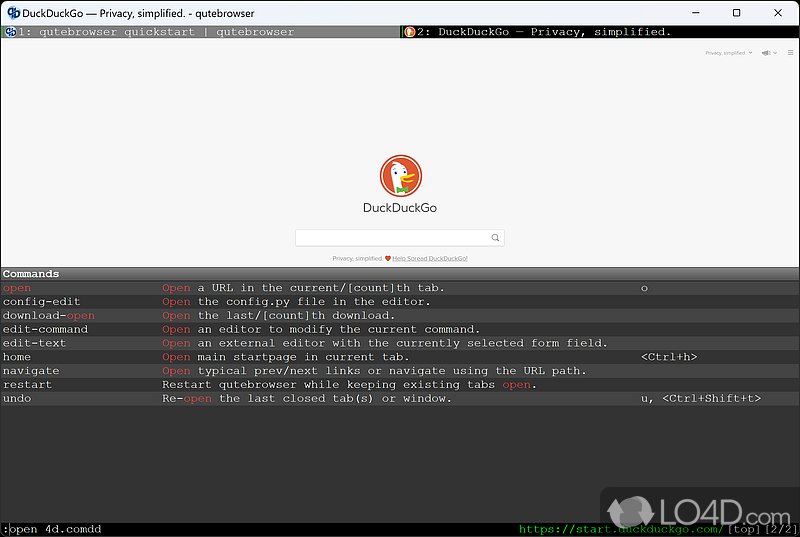Select the 'edit-command' completion

click(x=400, y=329)
